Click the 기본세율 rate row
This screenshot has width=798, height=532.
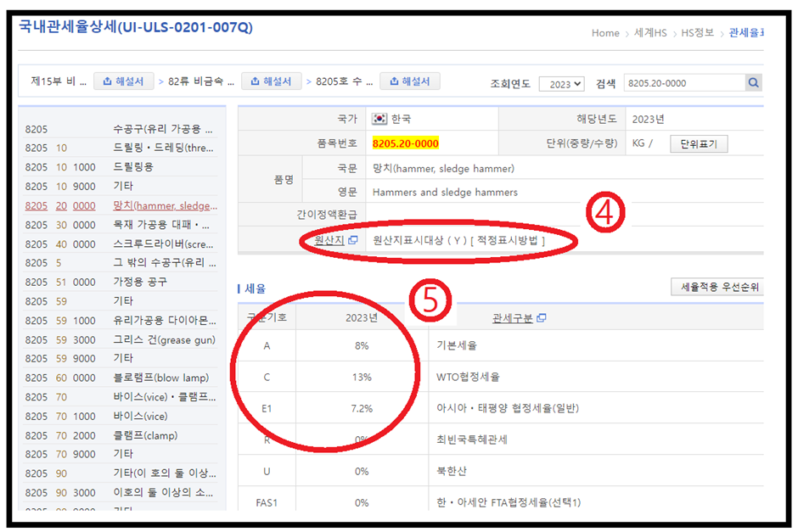pos(501,345)
